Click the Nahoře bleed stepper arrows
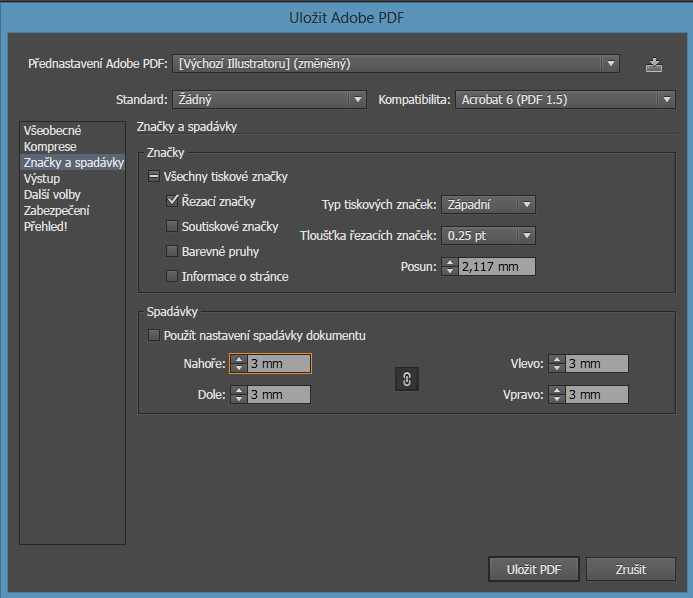 point(239,364)
